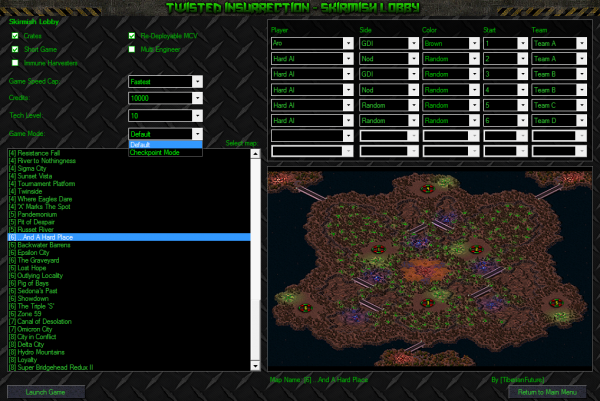Click the Launch Game button
600x401 pixels.
46,392
